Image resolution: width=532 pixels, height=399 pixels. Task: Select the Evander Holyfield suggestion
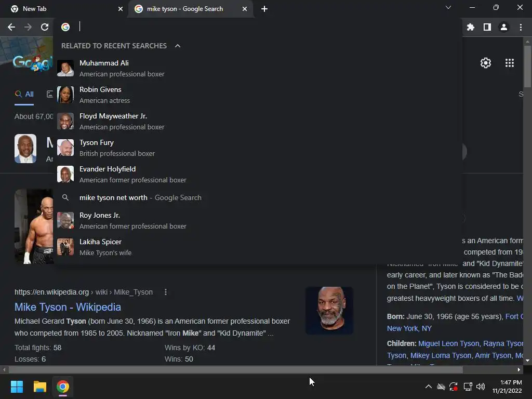258,174
